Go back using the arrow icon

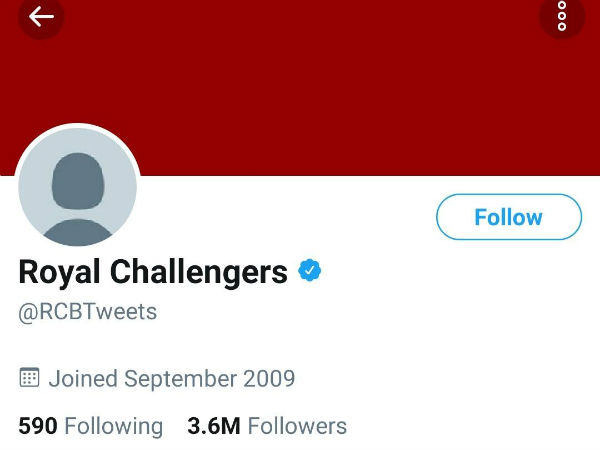41,17
